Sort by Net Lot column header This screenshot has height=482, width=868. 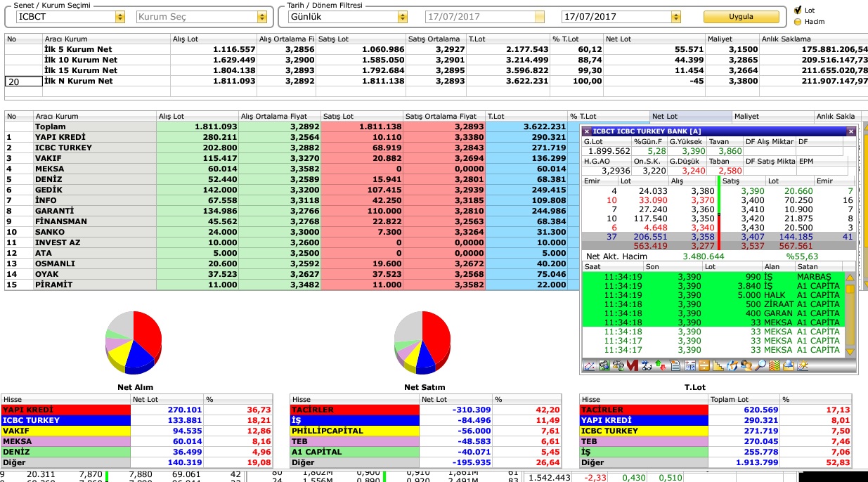(691, 116)
